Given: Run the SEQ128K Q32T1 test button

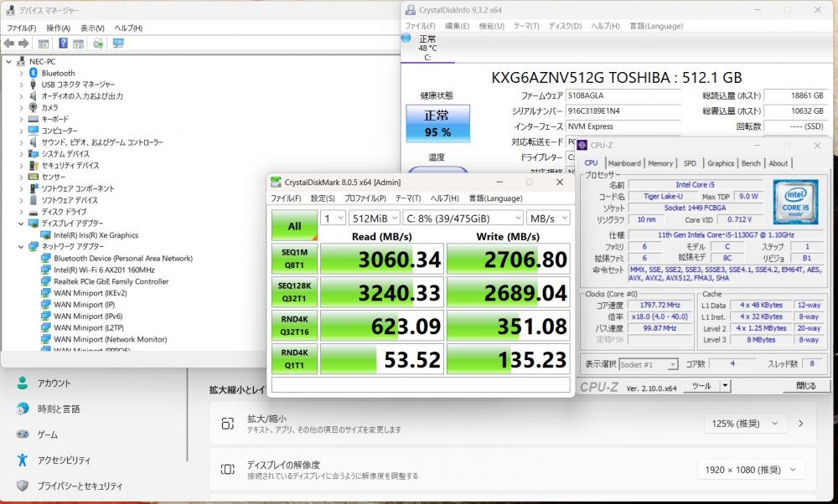Looking at the screenshot, I should [294, 292].
